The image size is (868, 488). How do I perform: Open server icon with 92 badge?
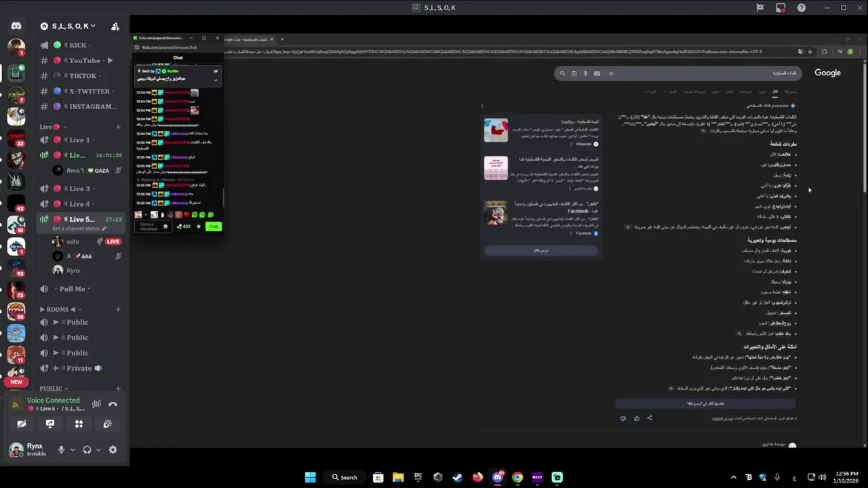16,267
